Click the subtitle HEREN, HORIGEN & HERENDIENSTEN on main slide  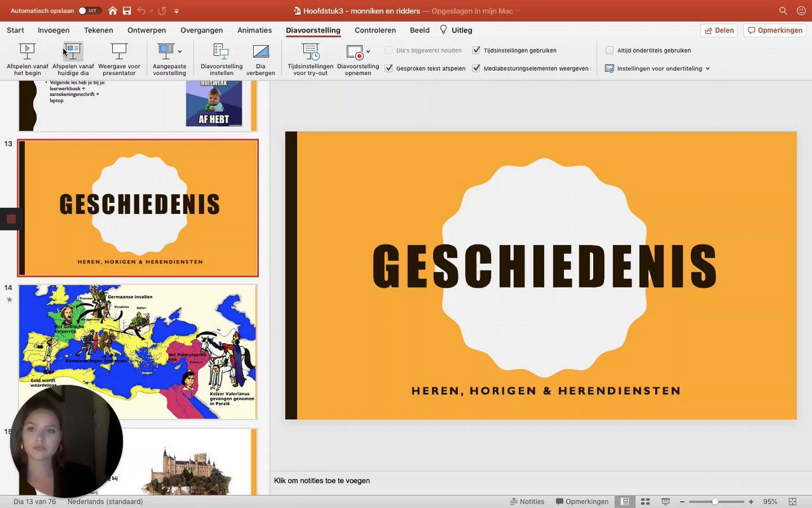coord(546,391)
